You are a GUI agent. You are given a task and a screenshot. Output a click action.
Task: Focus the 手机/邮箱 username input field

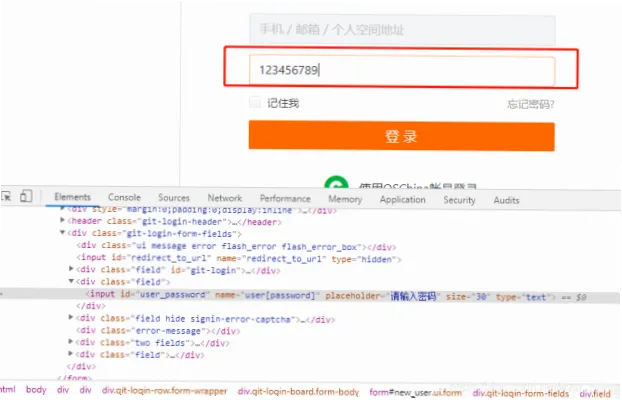(x=402, y=30)
